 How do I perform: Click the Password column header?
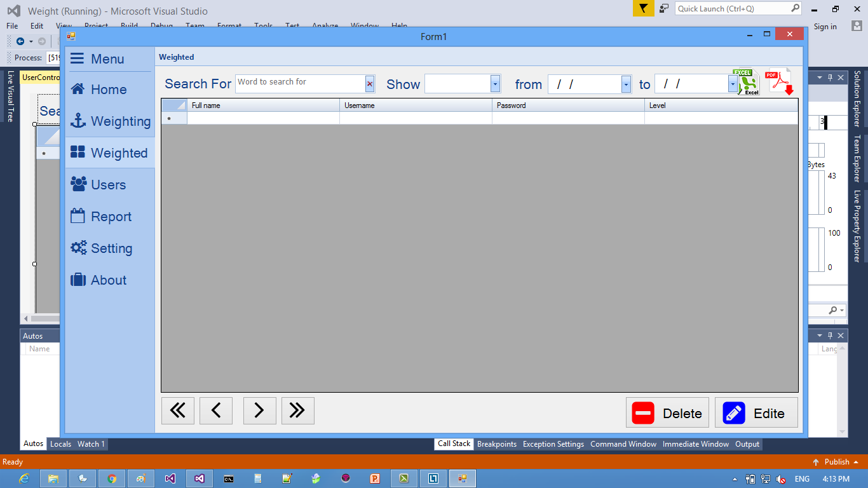(x=568, y=105)
